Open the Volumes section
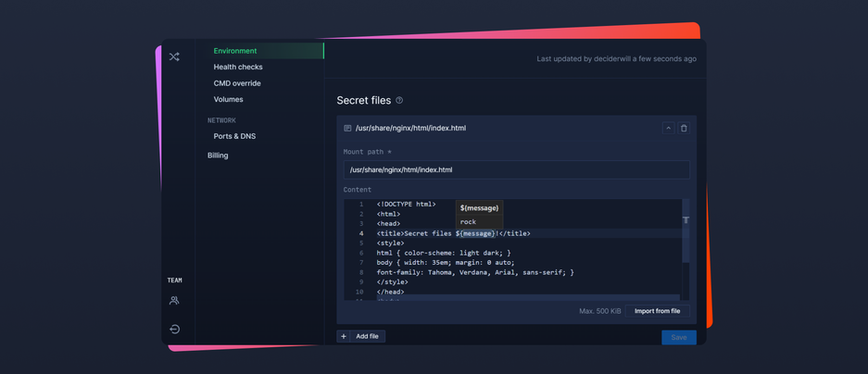The height and width of the screenshot is (374, 868). (228, 100)
